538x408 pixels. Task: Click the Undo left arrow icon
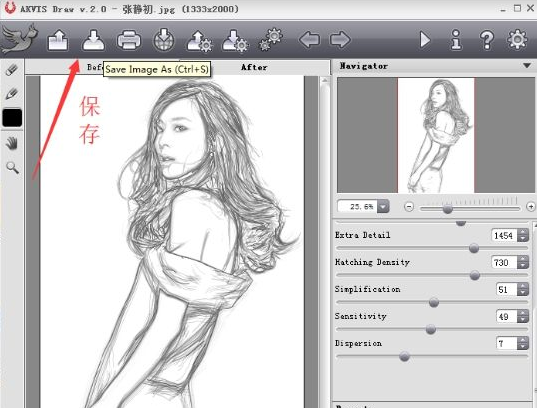(309, 40)
